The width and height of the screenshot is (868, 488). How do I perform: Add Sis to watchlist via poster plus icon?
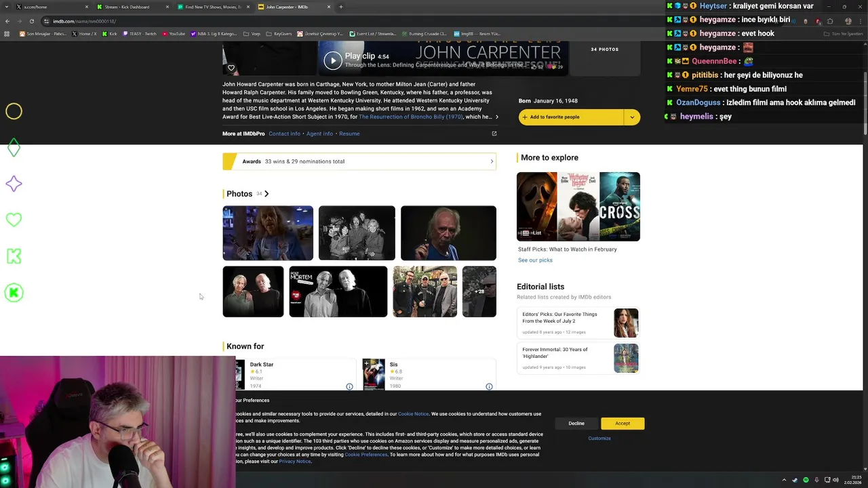tap(366, 363)
